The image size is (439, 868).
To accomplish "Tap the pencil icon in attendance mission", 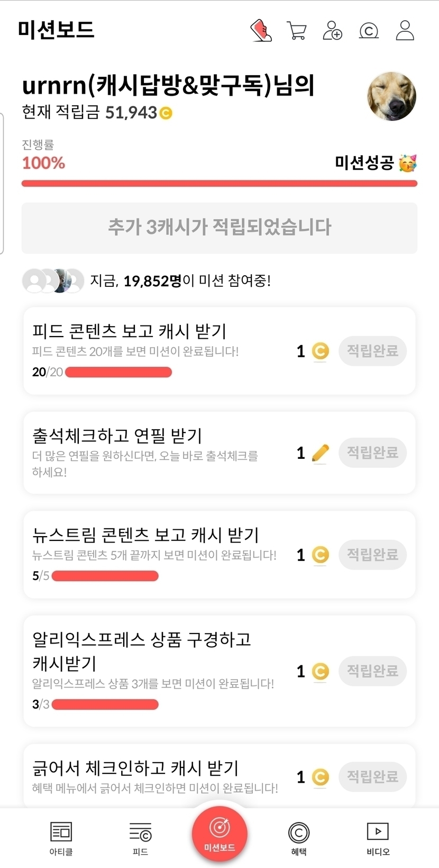I will [320, 453].
